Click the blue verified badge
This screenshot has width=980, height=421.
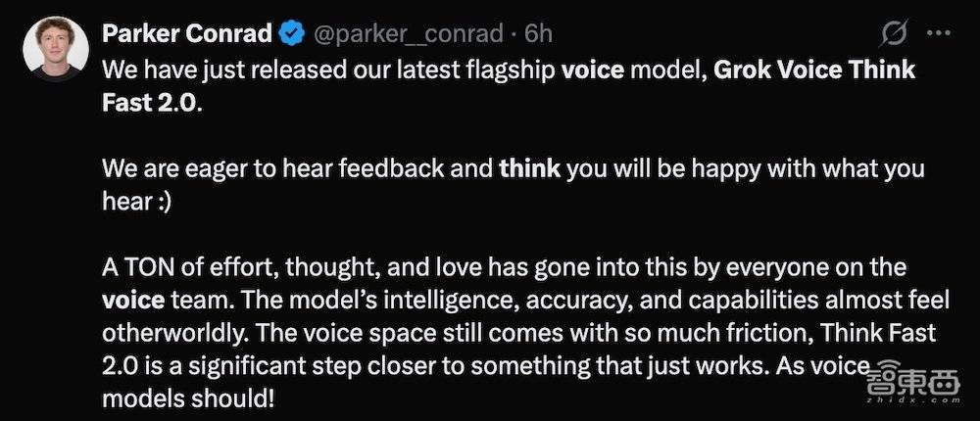[291, 33]
